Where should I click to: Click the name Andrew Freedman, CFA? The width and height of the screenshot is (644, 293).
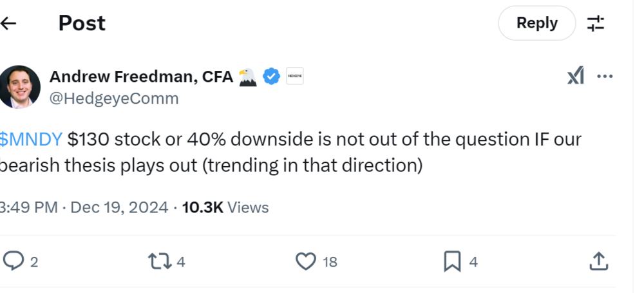coord(142,77)
